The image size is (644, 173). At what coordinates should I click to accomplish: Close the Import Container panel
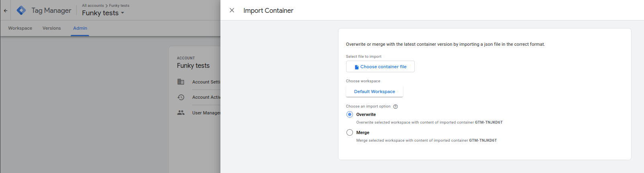232,10
